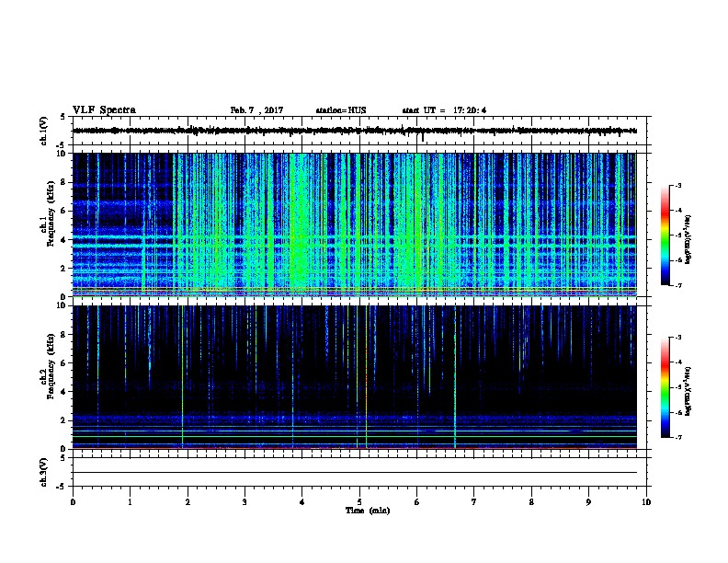Viewport: 728px width, 563px height.
Task: Click the "ch.3(V)" axis label
Action: point(44,473)
